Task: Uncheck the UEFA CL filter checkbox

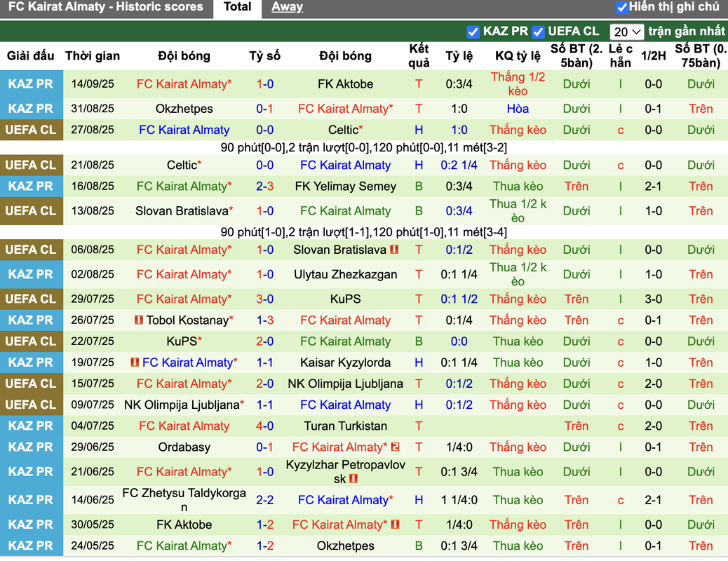Action: [x=538, y=32]
